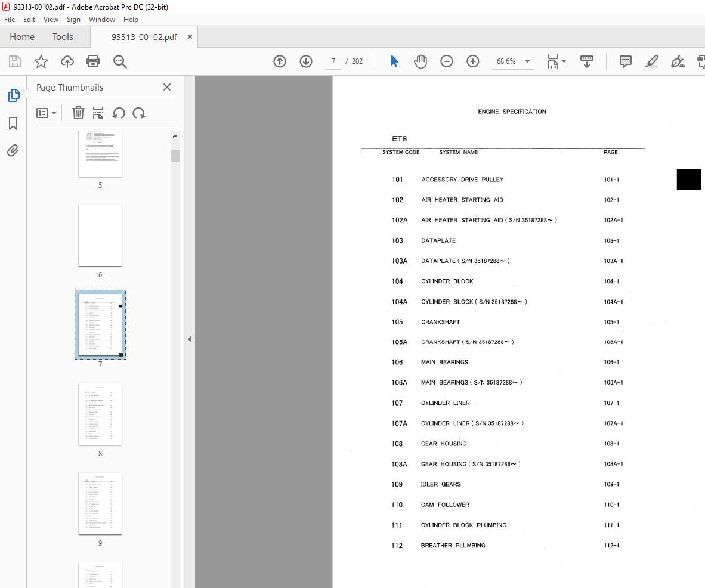Click the 'BREATHER PLUMBING' entry
This screenshot has width=705, height=588.
(453, 545)
